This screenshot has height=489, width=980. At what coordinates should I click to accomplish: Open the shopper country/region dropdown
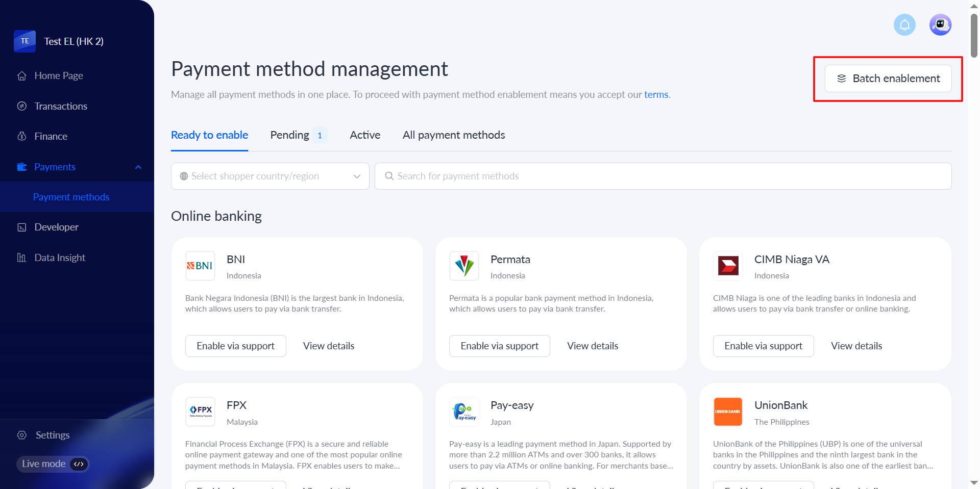(x=270, y=176)
